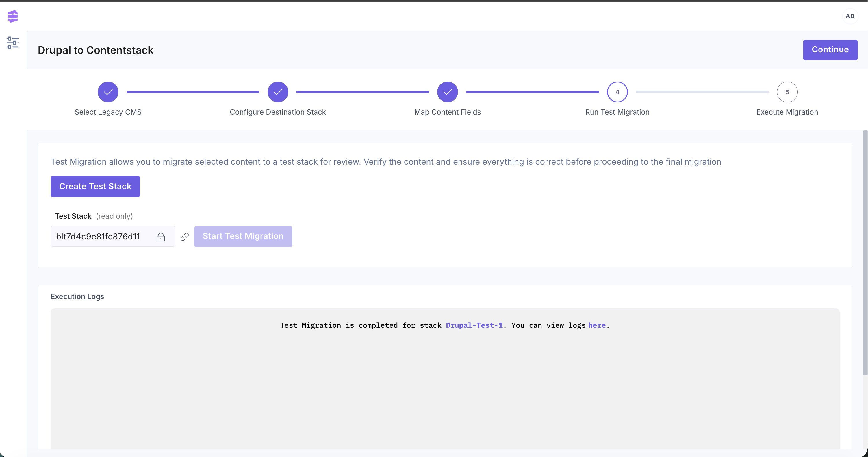Viewport: 868px width, 457px height.
Task: Click Create Test Stack button
Action: (95, 187)
